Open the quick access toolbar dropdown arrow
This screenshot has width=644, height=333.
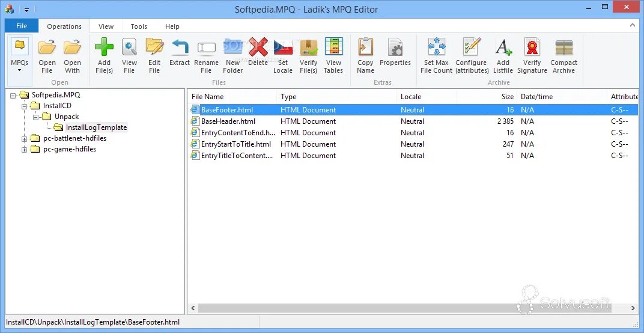tap(26, 9)
